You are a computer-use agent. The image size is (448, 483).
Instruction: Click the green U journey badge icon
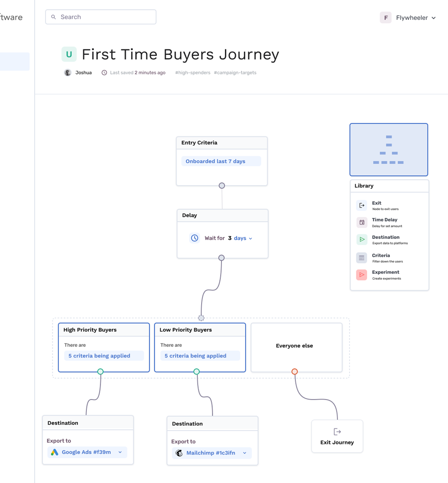69,54
